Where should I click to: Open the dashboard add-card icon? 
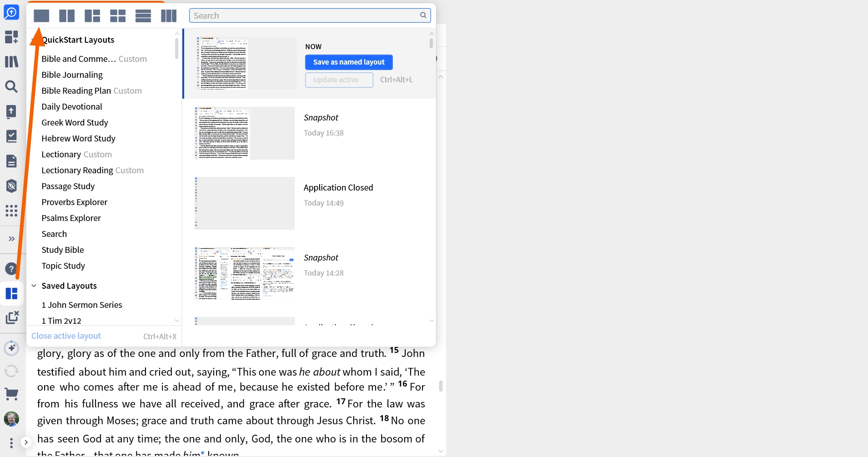pyautogui.click(x=11, y=37)
